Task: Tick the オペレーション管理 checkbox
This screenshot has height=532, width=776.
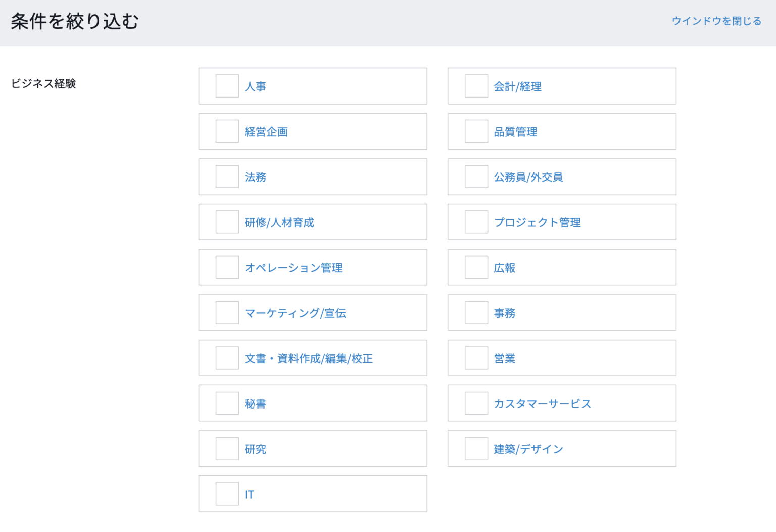Action: [x=227, y=267]
